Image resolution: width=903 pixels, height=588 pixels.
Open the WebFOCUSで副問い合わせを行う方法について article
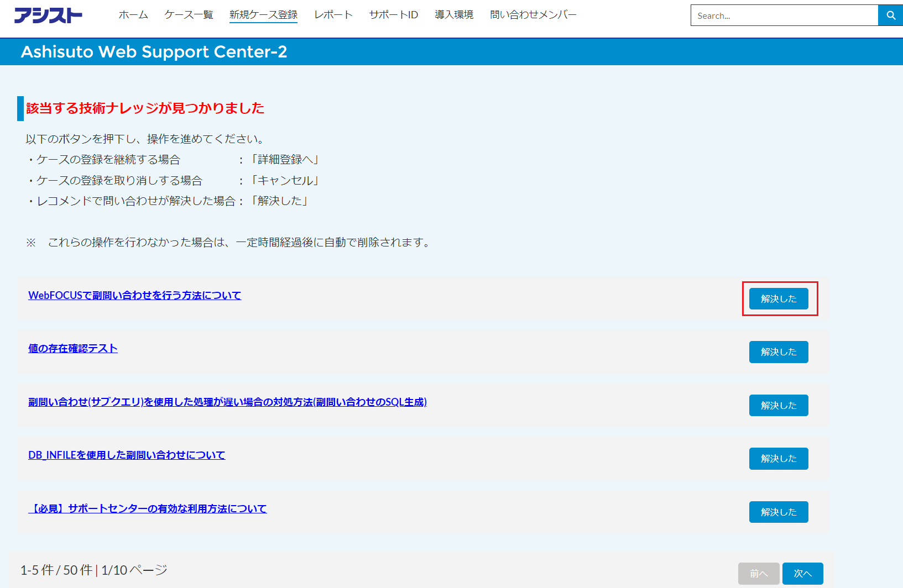[x=134, y=295]
